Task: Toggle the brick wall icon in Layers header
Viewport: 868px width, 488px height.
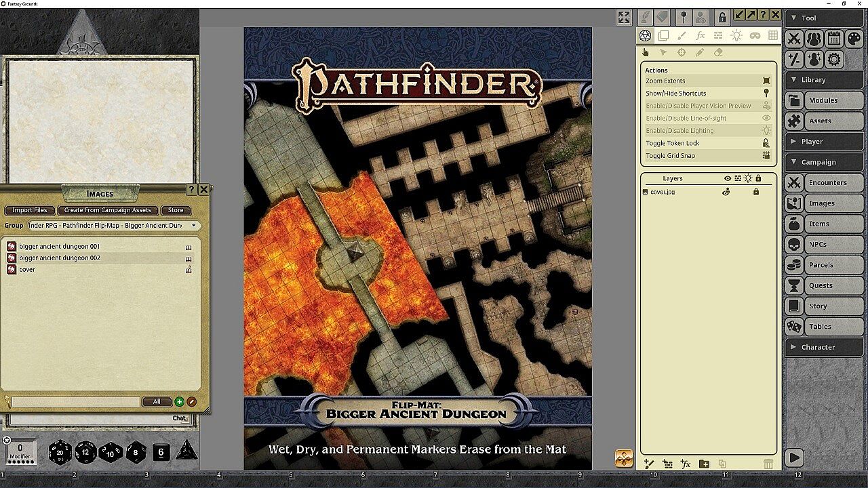Action: [x=738, y=179]
